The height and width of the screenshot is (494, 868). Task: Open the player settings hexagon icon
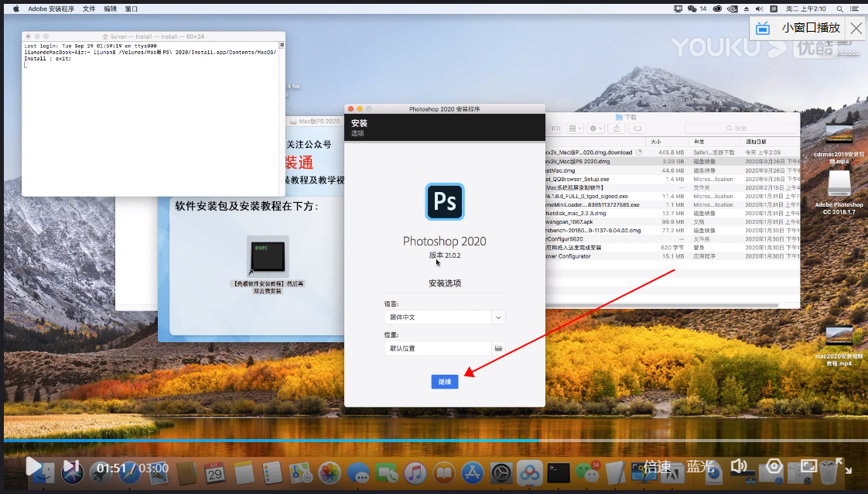pos(774,466)
